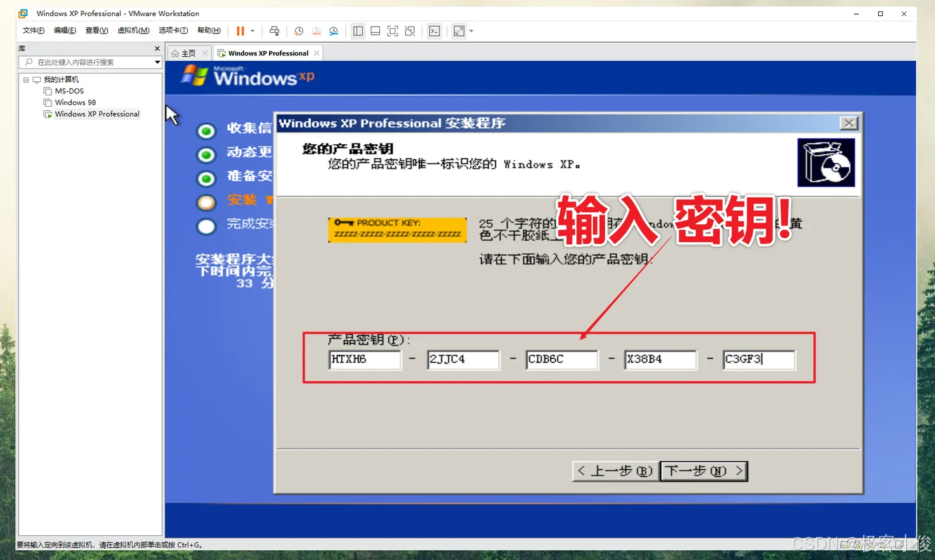Collapse the 我的计算机 tree node
This screenshot has height=560, width=935.
26,79
